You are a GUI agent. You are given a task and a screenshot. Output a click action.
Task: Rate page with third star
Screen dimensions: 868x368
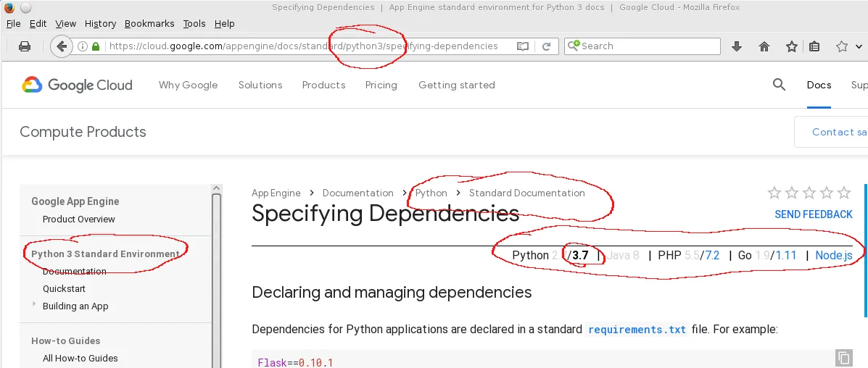click(x=809, y=193)
